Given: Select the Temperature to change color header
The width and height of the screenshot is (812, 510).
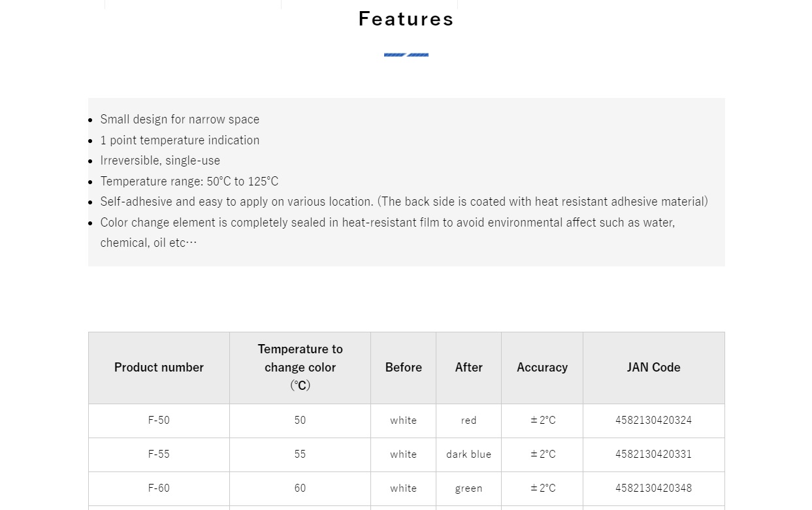Looking at the screenshot, I should tap(300, 368).
